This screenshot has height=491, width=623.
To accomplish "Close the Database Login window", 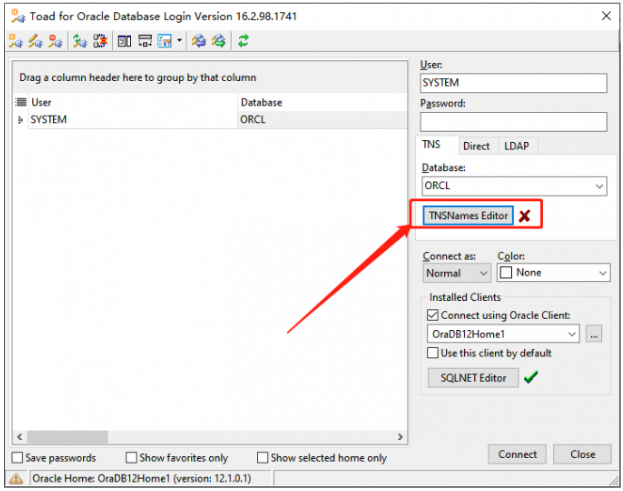I will pyautogui.click(x=606, y=16).
